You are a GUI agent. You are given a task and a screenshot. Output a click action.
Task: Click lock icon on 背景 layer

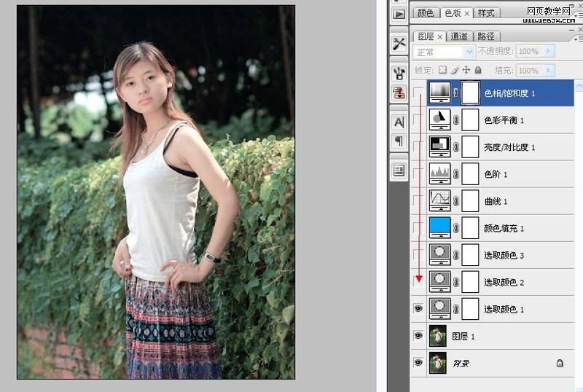(x=560, y=363)
